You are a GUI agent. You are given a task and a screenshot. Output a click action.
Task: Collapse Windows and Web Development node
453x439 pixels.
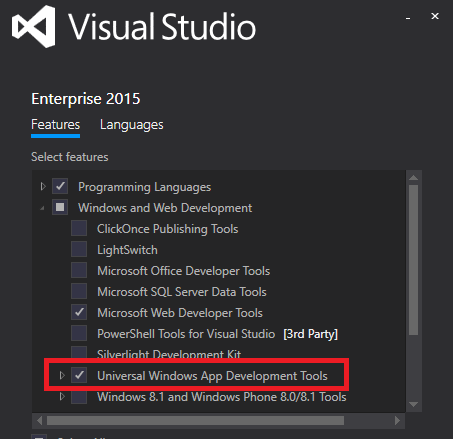[42, 208]
